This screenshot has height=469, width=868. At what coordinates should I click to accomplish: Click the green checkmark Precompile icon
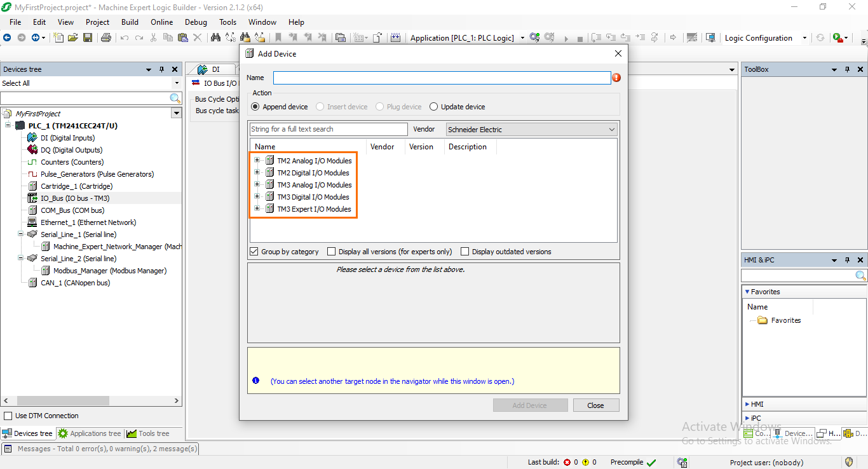click(651, 463)
